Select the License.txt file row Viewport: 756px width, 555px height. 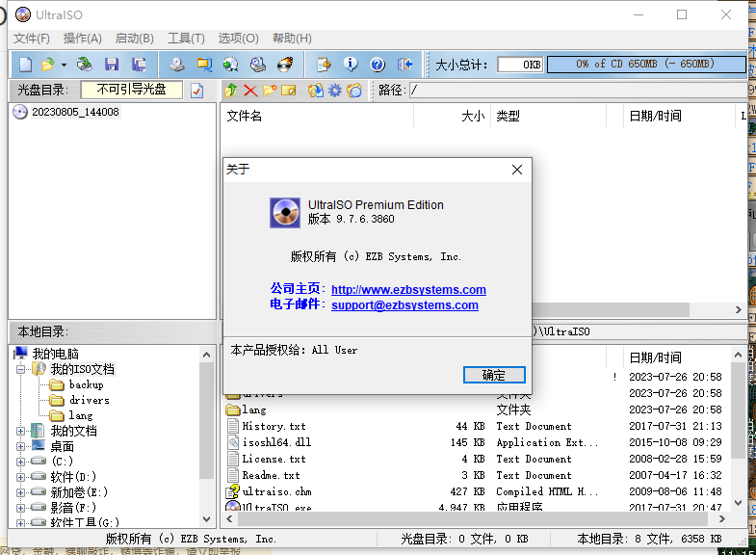(x=474, y=459)
